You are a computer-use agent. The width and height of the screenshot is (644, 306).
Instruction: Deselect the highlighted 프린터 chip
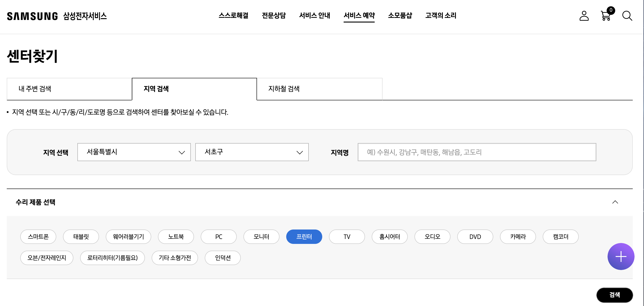[304, 236]
